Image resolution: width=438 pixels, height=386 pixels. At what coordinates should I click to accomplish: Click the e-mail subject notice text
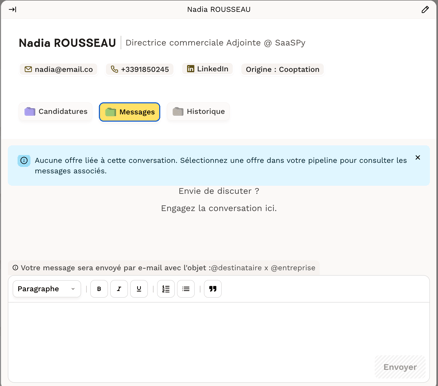pyautogui.click(x=164, y=268)
